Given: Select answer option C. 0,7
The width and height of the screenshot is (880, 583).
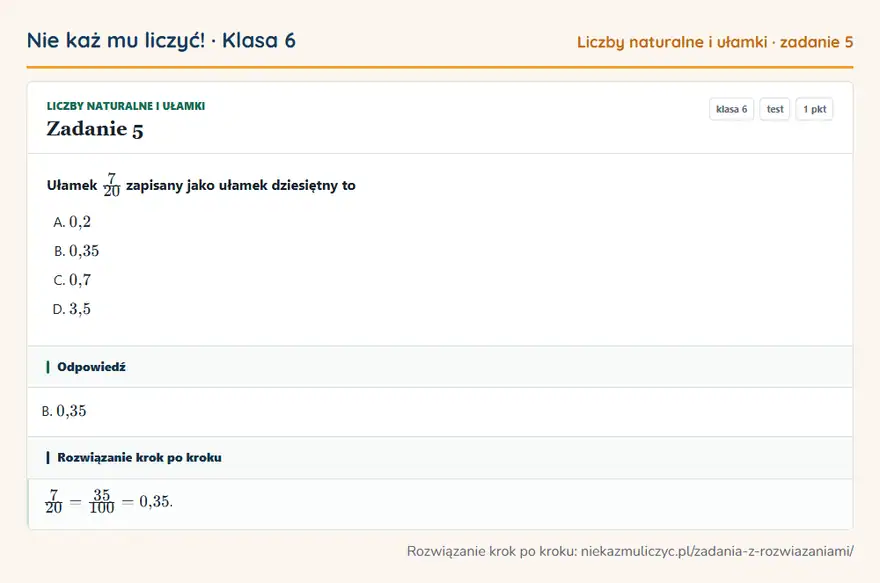Looking at the screenshot, I should coord(72,280).
